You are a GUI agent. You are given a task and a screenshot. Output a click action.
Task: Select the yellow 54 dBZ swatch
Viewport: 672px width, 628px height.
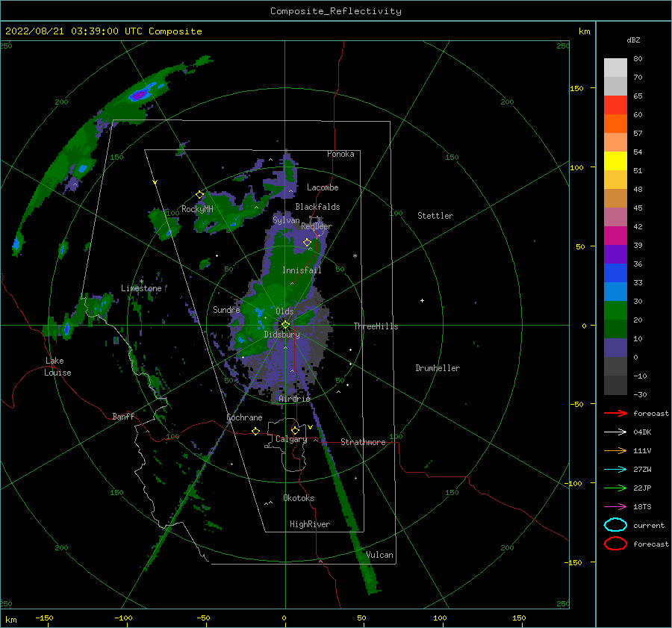coord(615,161)
